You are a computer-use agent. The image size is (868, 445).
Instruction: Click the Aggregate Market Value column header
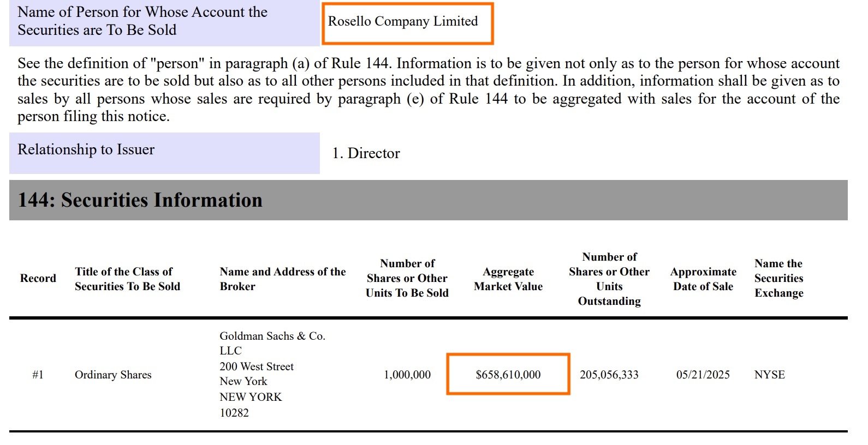click(x=508, y=279)
